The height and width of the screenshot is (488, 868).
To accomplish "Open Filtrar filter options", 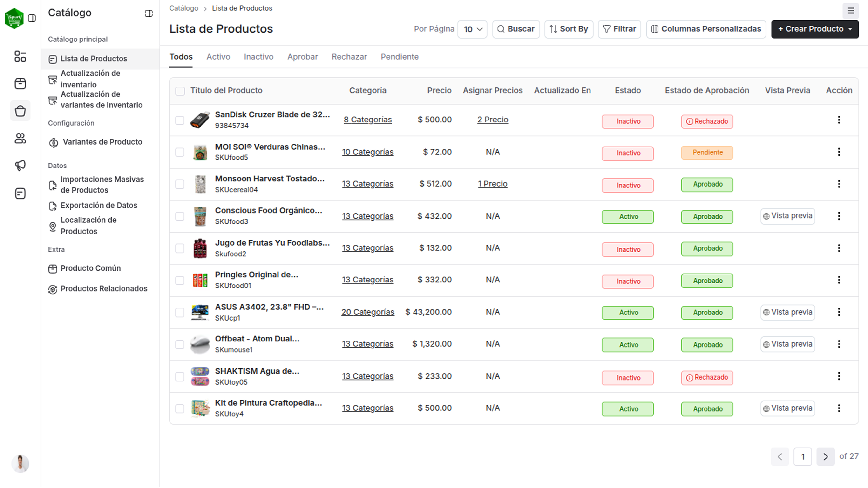I will [x=619, y=29].
